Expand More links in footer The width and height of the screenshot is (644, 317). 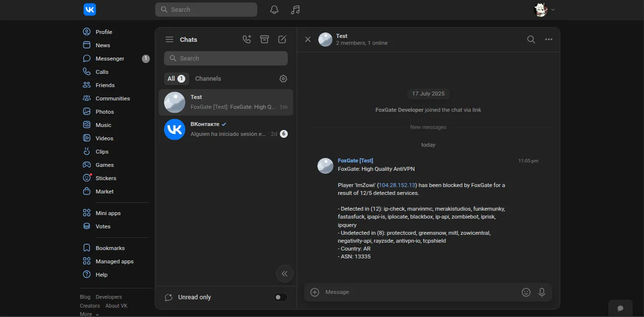click(x=89, y=314)
